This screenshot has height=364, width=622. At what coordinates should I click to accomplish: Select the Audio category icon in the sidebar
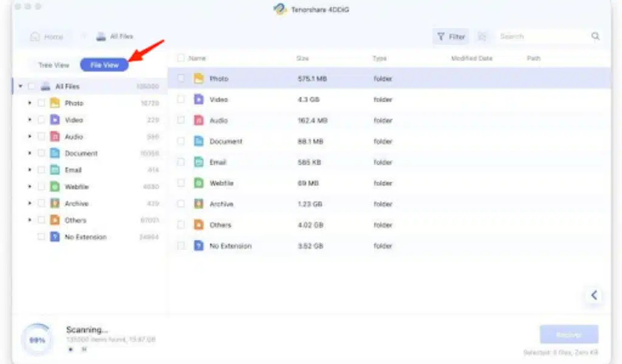[53, 136]
